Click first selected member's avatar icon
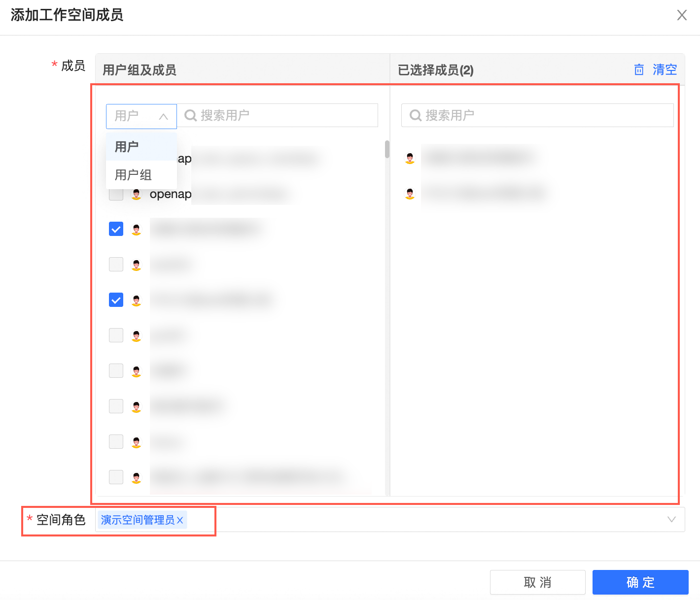 410,158
